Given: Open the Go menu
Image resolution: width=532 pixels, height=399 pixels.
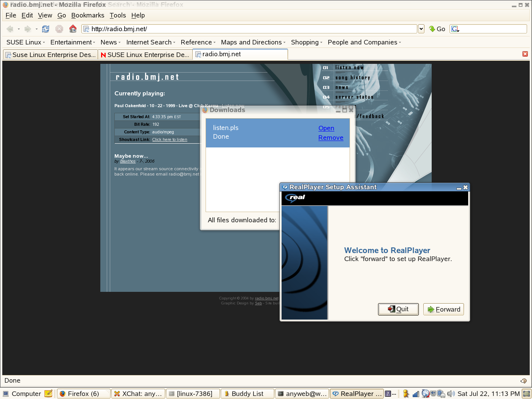Looking at the screenshot, I should tap(62, 15).
